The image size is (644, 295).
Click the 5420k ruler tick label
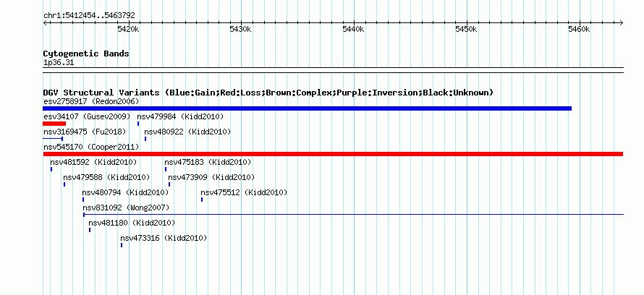[x=128, y=29]
